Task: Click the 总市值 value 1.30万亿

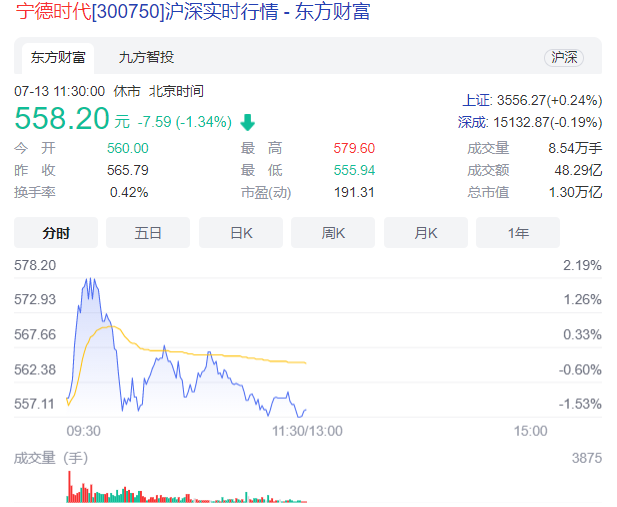Action: point(575,192)
